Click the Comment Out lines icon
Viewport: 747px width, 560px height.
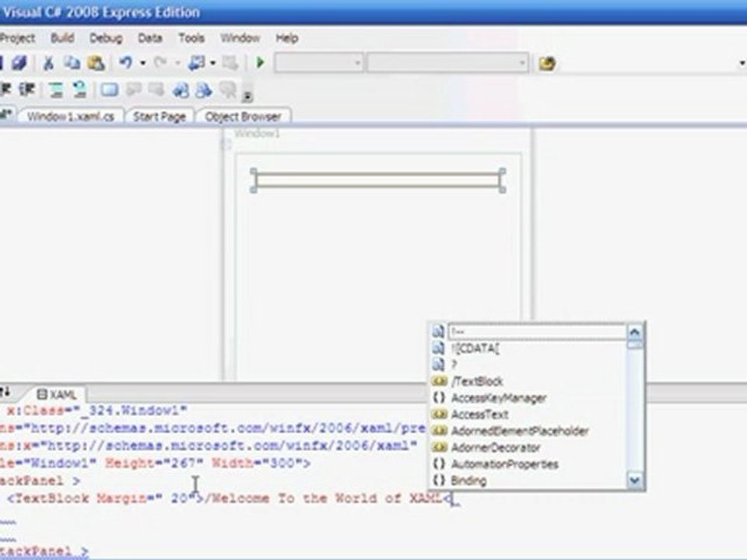point(56,89)
